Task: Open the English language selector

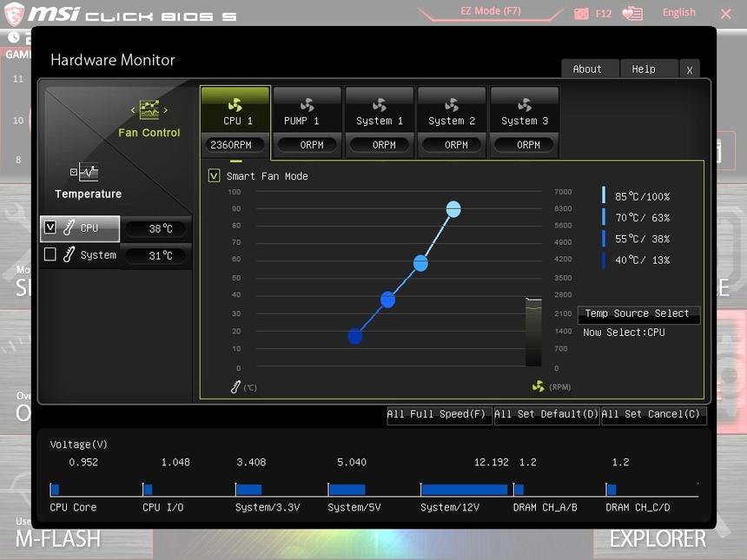Action: click(x=679, y=12)
